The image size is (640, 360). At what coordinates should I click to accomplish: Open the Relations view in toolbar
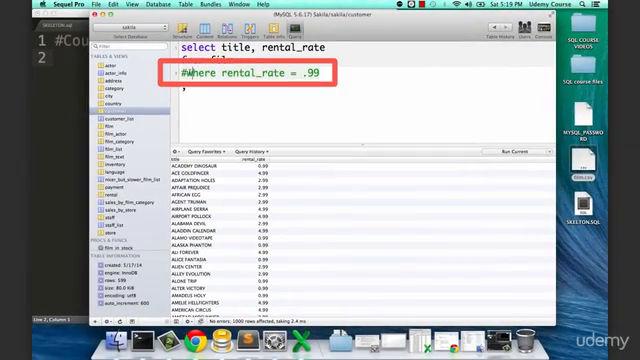[227, 31]
